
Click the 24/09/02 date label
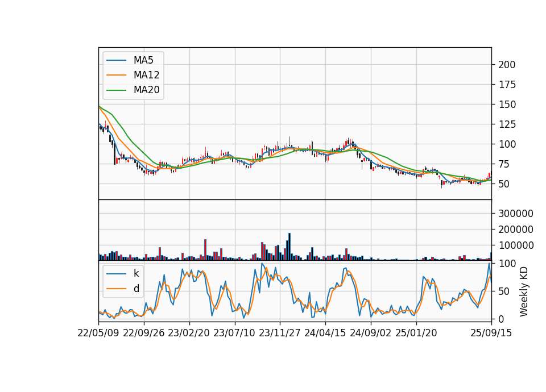click(370, 333)
